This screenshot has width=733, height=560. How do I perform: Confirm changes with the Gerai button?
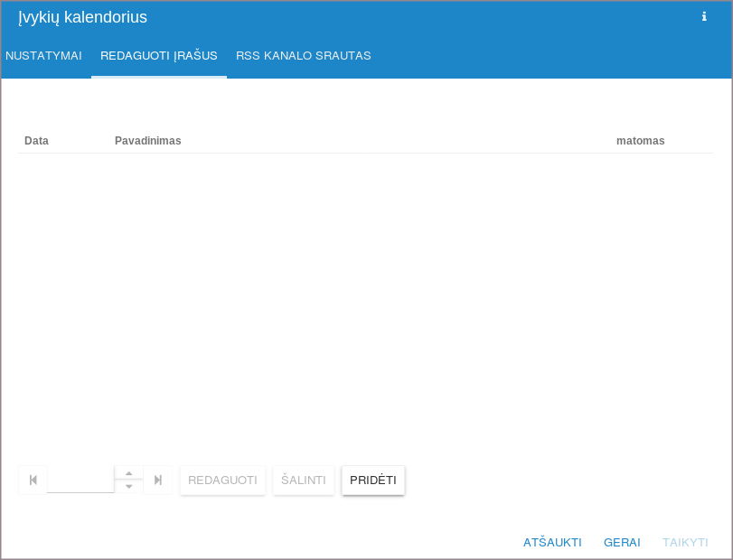(x=622, y=543)
